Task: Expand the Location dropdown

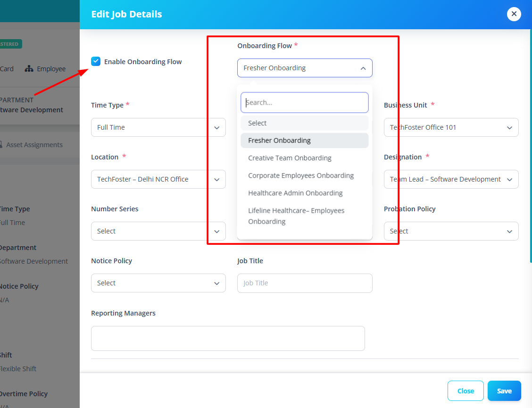Action: (x=158, y=179)
